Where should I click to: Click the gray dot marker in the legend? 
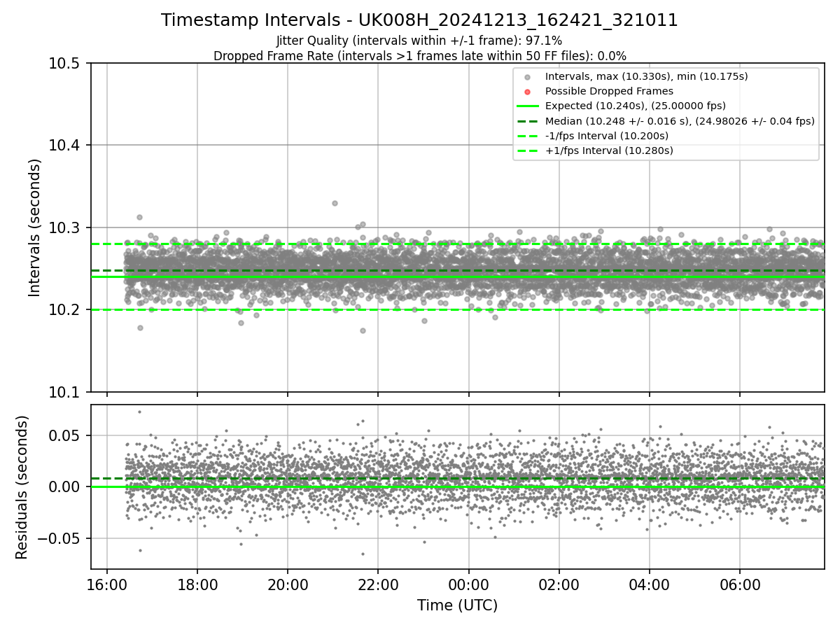coord(528,77)
